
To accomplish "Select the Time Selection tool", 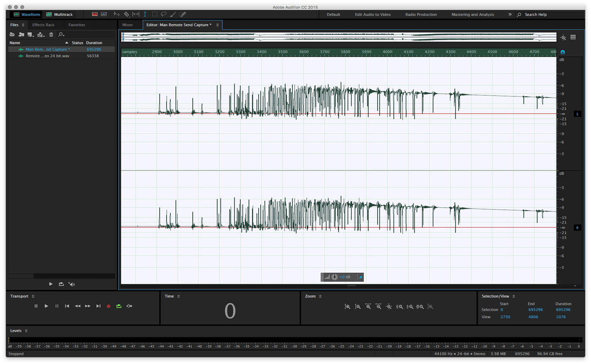I will click(145, 14).
